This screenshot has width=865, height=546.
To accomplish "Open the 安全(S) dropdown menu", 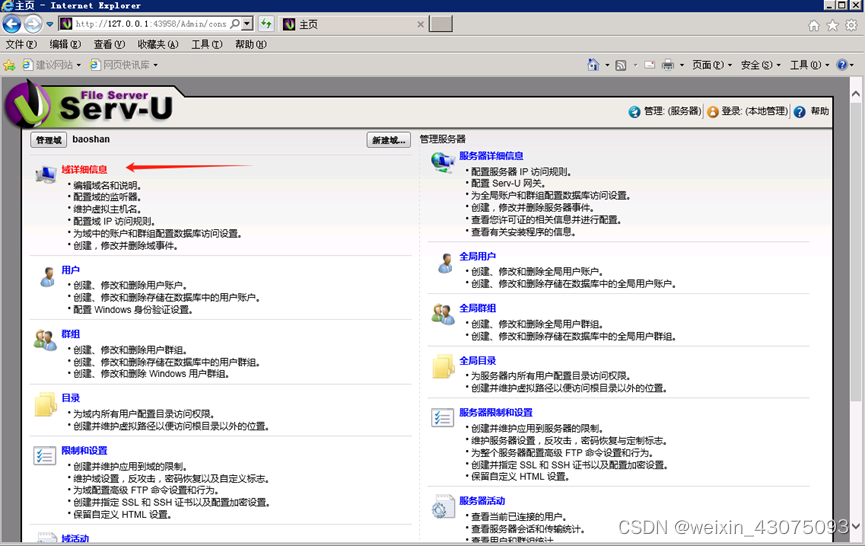I will pyautogui.click(x=761, y=65).
